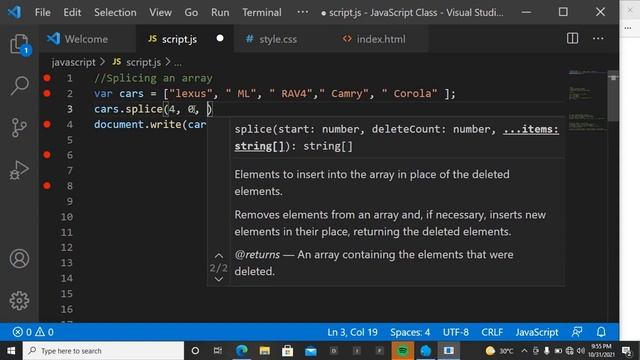Click line number 10 in the gutter
This screenshot has width=640, height=360.
(67, 217)
